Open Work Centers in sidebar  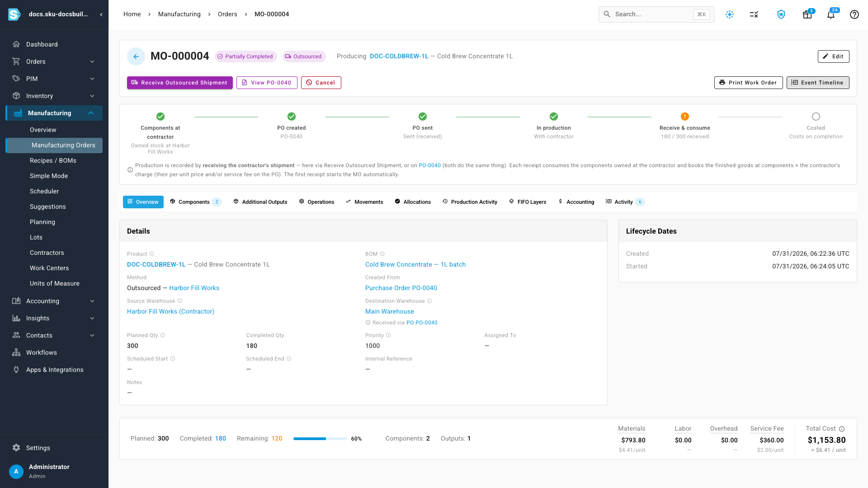pos(49,268)
